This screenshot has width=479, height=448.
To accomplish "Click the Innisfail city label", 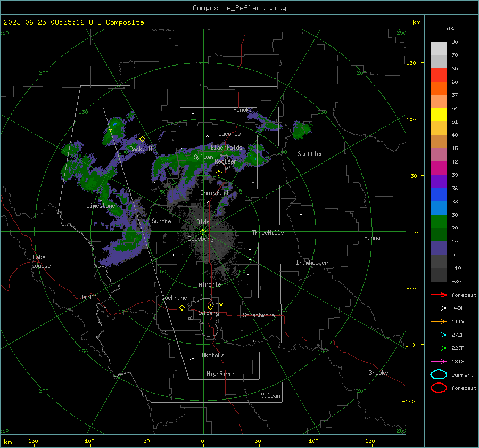I will [214, 193].
